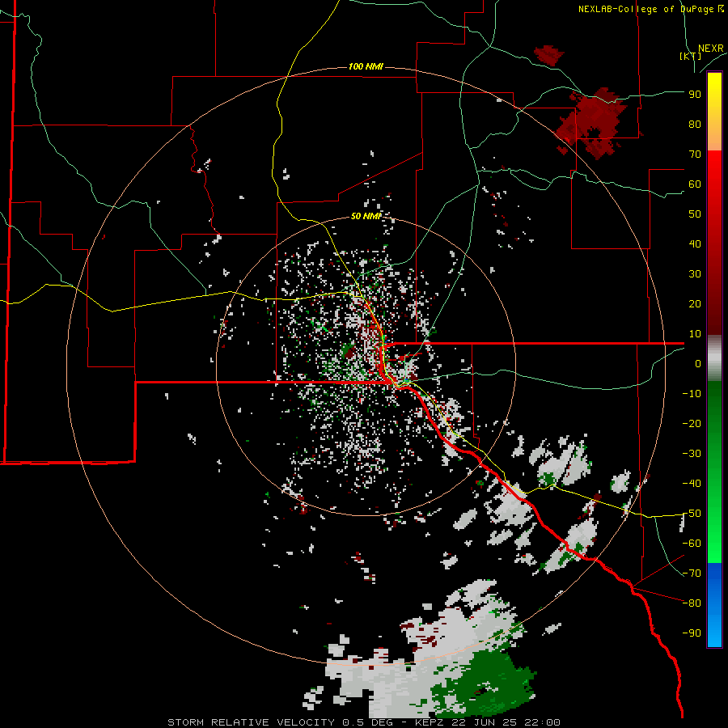Click the -50 value on velocity scale
Screen dimensions: 728x728
692,514
